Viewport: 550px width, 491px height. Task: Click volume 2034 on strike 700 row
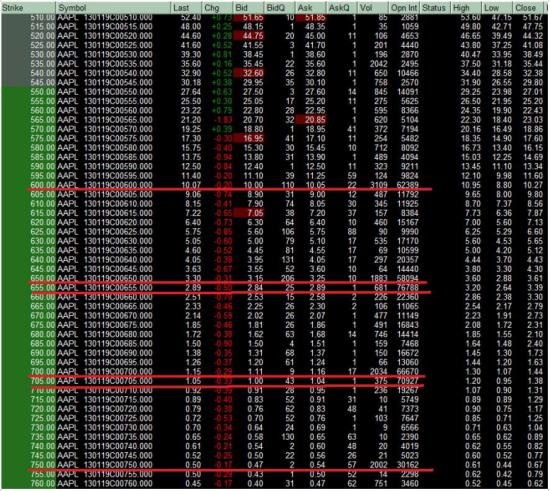[378, 371]
